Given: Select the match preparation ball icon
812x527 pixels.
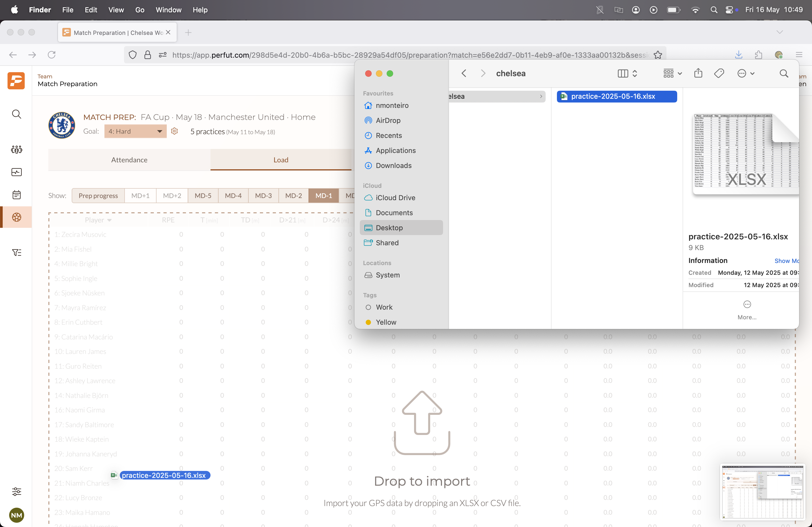Looking at the screenshot, I should pyautogui.click(x=16, y=217).
